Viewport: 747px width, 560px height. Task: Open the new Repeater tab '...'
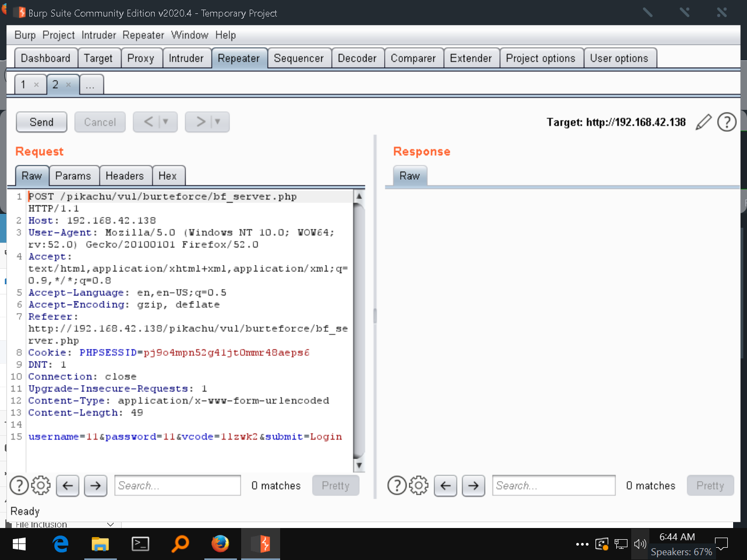click(90, 85)
